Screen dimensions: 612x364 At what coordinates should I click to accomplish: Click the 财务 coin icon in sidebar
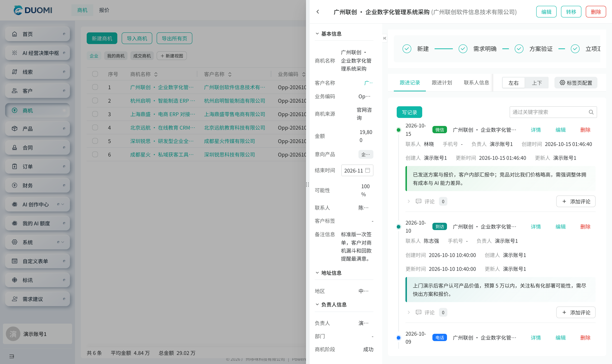pyautogui.click(x=15, y=185)
